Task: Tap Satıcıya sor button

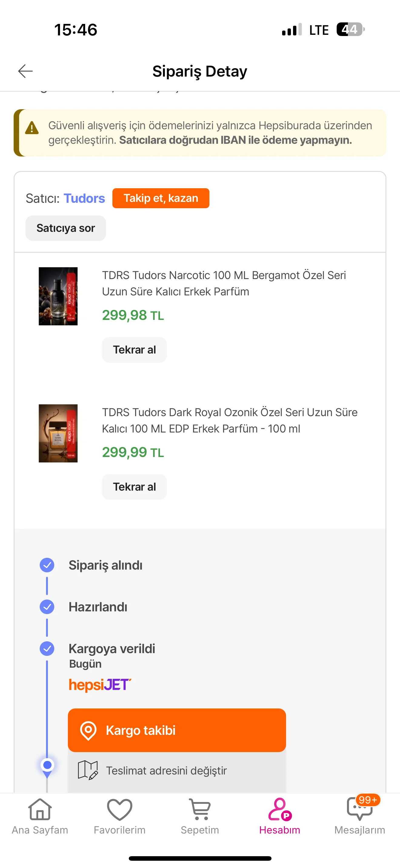Action: [66, 228]
